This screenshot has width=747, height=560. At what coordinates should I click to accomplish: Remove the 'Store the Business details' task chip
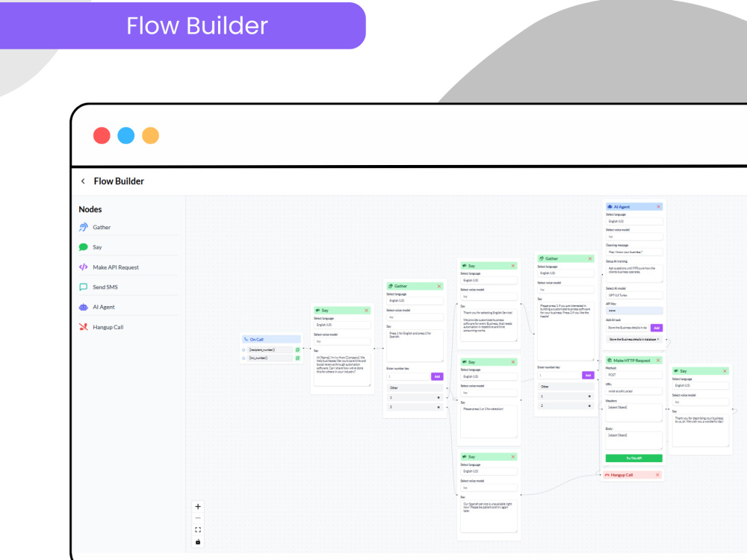coord(658,340)
